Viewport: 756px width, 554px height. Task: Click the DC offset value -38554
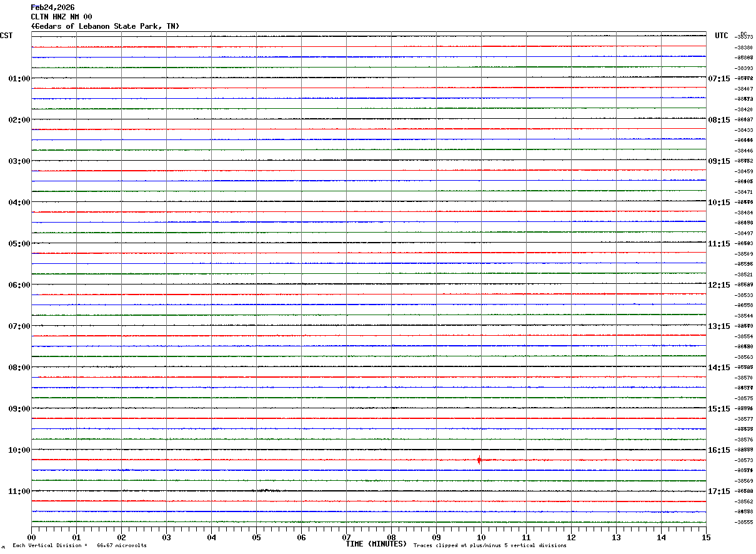tap(744, 336)
